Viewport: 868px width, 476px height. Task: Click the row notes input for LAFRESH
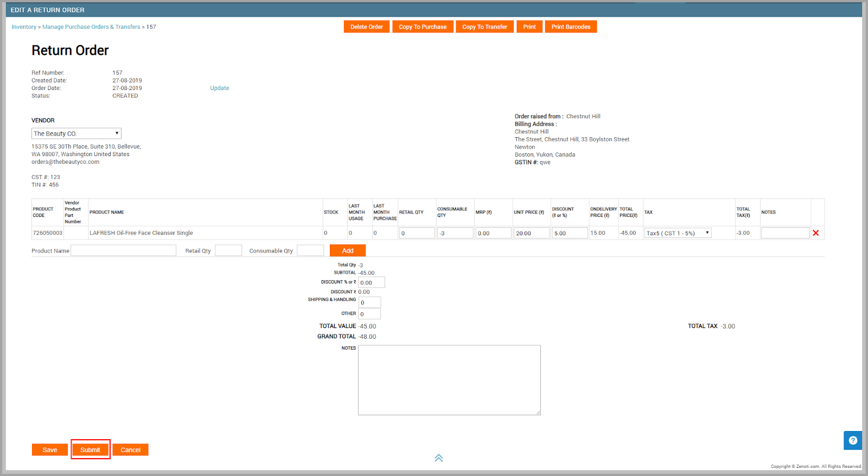[786, 233]
